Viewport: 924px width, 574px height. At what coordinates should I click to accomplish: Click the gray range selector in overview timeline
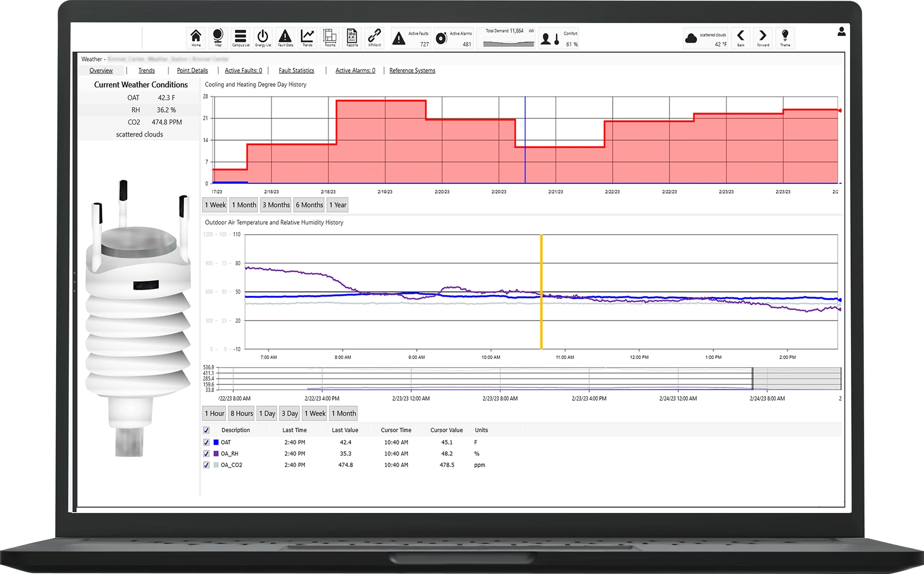[796, 379]
